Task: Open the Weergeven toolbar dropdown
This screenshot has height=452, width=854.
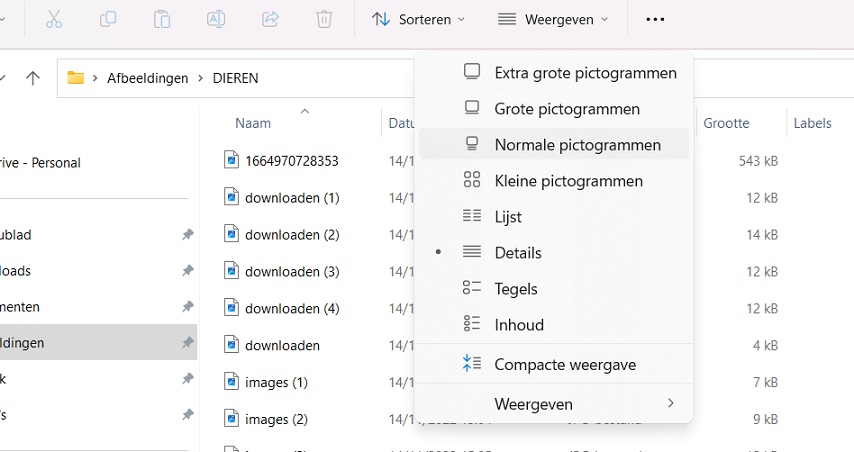Action: (553, 19)
